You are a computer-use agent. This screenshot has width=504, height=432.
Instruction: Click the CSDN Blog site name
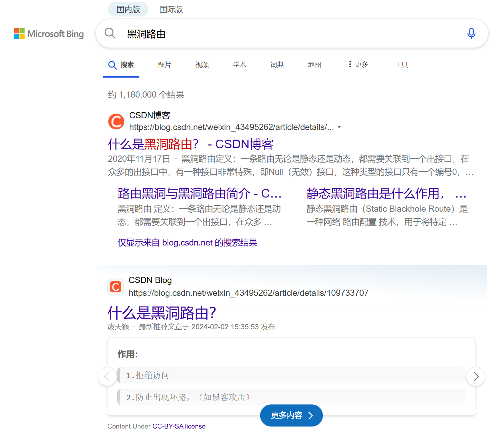150,280
